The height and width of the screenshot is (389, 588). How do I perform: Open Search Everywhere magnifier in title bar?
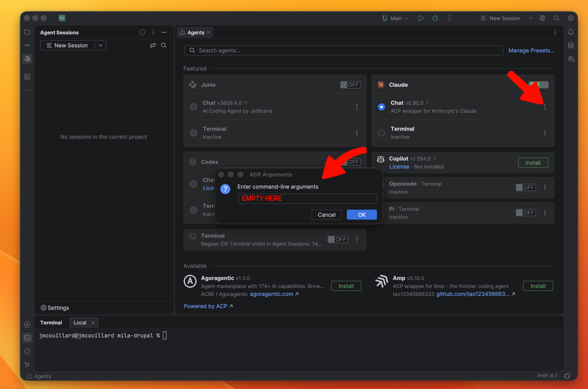point(557,18)
